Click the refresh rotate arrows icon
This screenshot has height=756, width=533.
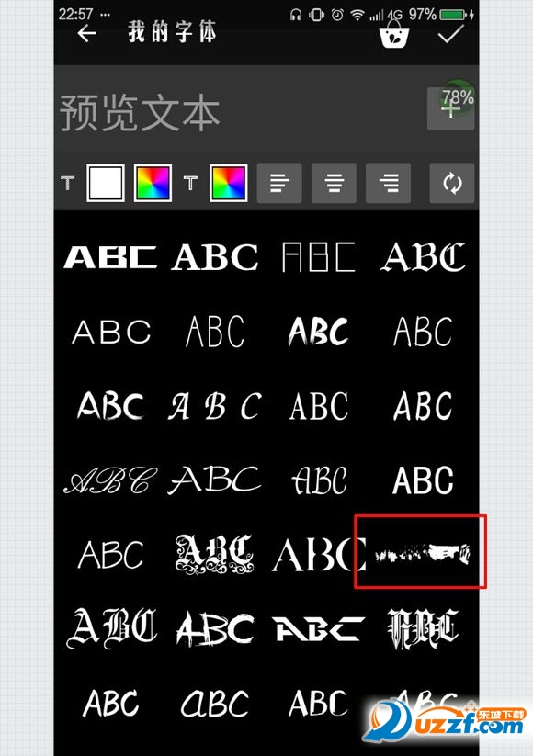click(x=452, y=183)
